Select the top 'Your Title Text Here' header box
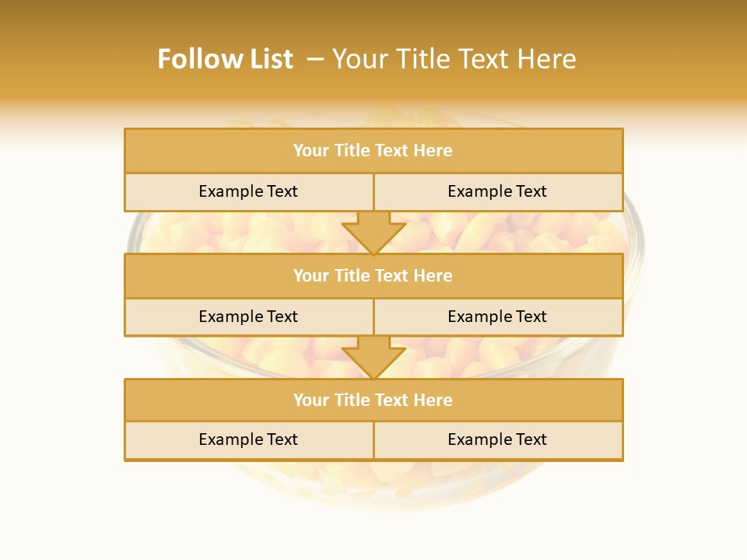 373,151
